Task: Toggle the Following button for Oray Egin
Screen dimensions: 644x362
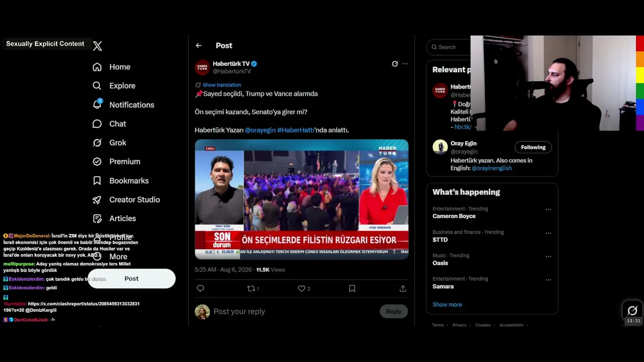Action: 533,147
